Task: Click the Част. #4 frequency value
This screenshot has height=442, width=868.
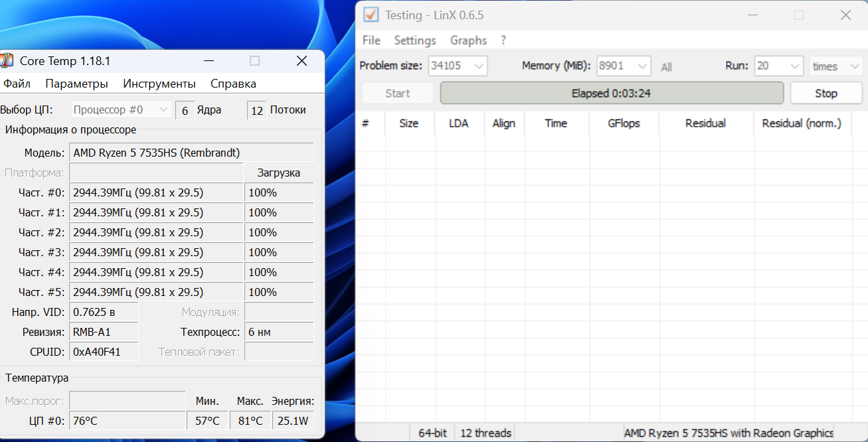Action: click(156, 272)
